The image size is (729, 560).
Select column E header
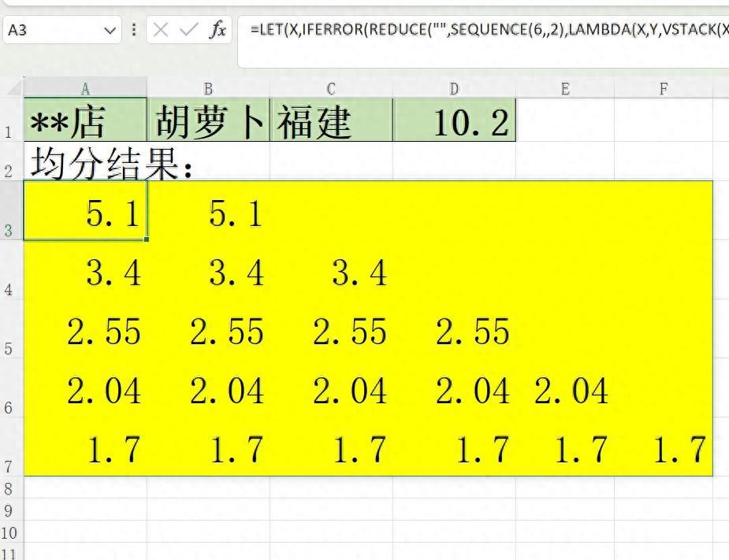pos(565,88)
